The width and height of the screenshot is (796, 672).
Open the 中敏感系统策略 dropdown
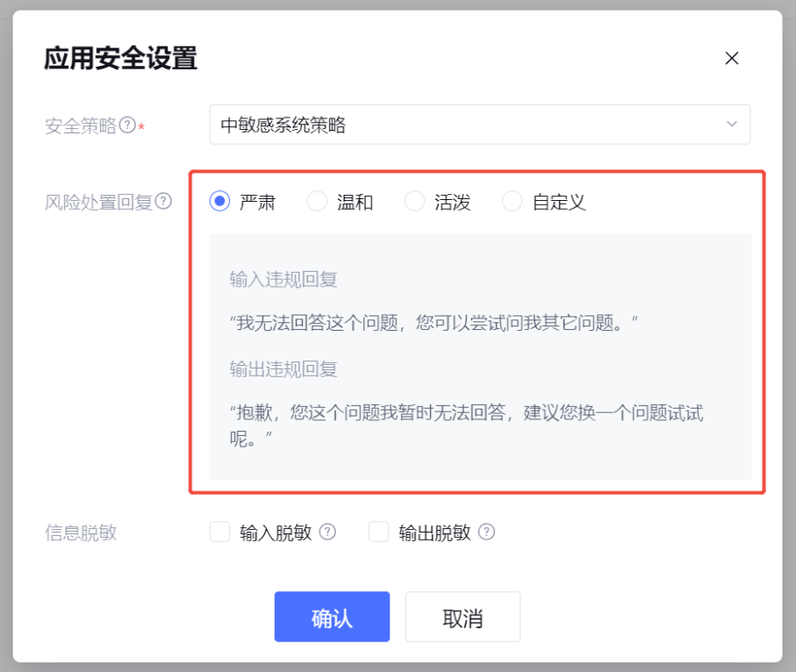480,125
